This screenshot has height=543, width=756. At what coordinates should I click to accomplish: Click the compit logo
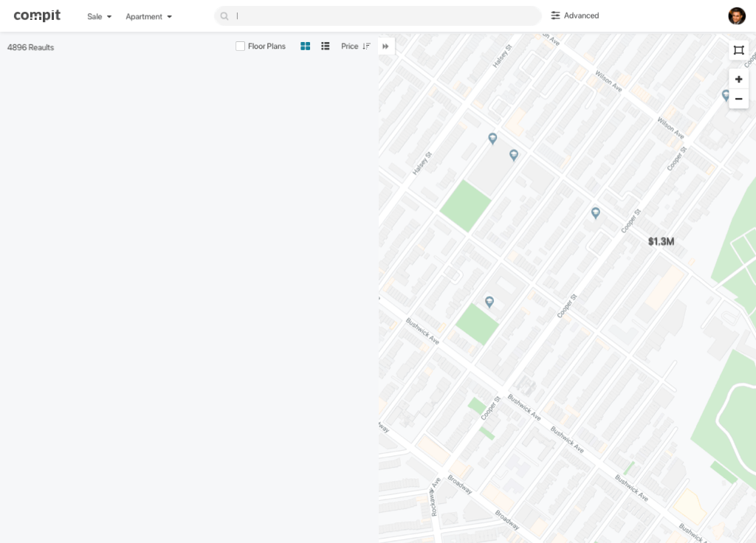point(37,15)
